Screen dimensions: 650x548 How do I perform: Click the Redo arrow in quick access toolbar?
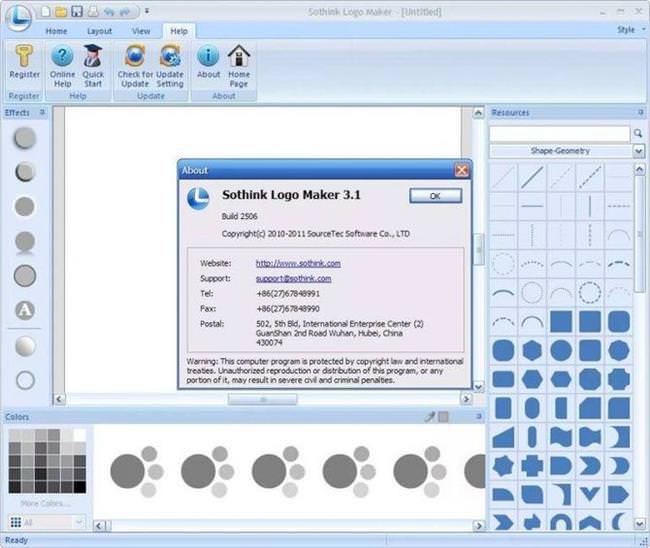point(124,12)
